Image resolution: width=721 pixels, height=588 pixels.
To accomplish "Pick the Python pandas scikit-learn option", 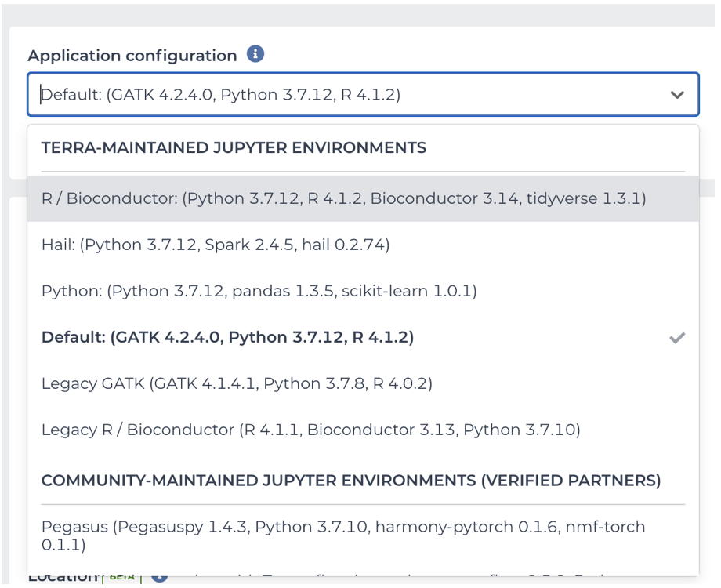I will click(x=259, y=291).
